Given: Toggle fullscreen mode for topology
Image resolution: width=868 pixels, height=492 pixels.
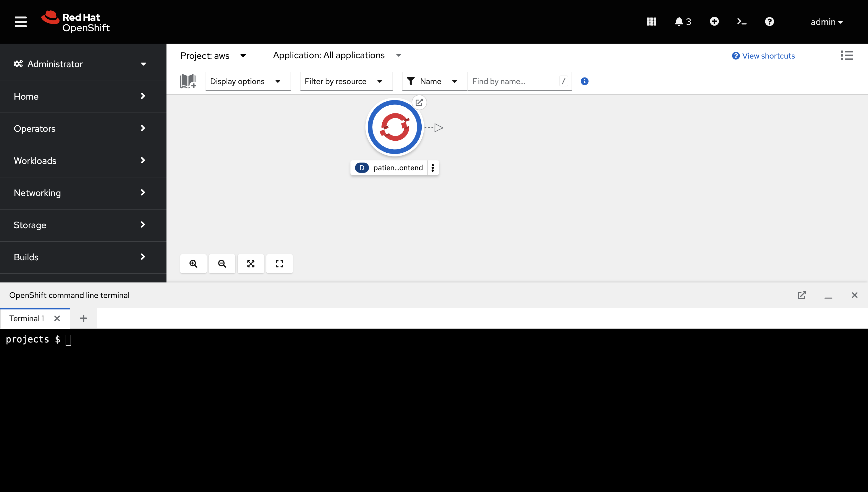Looking at the screenshot, I should click(x=279, y=264).
